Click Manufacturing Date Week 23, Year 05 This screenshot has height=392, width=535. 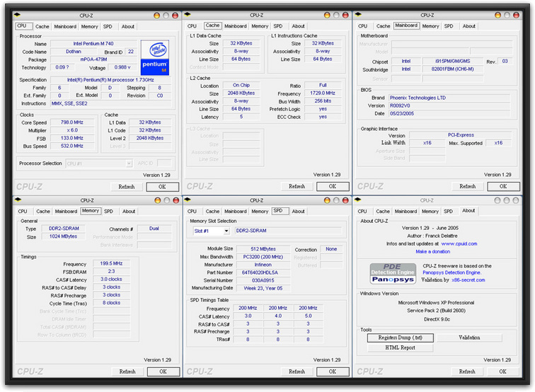coord(263,288)
